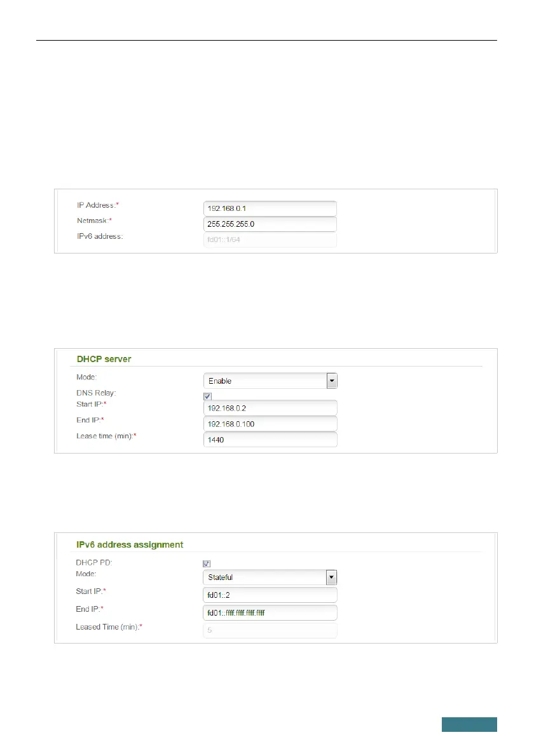This screenshot has width=534, height=756.
Task: Click the Lease time field showing 1440
Action: pos(270,440)
